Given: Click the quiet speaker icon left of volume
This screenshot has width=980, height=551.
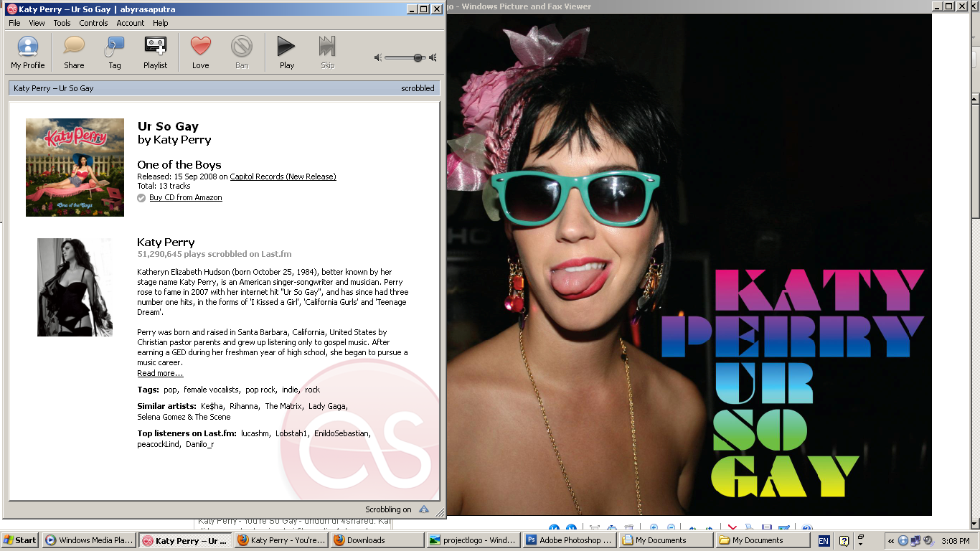Looking at the screenshot, I should coord(378,57).
